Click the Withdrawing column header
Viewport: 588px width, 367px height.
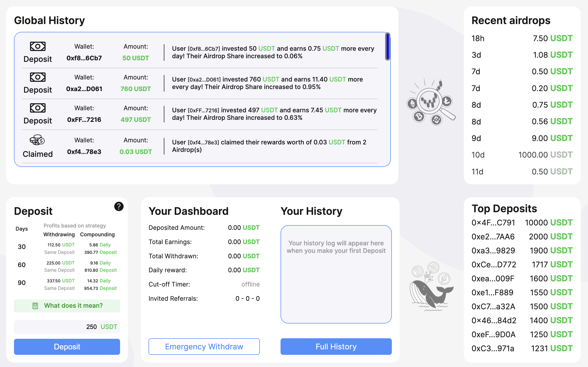[59, 234]
